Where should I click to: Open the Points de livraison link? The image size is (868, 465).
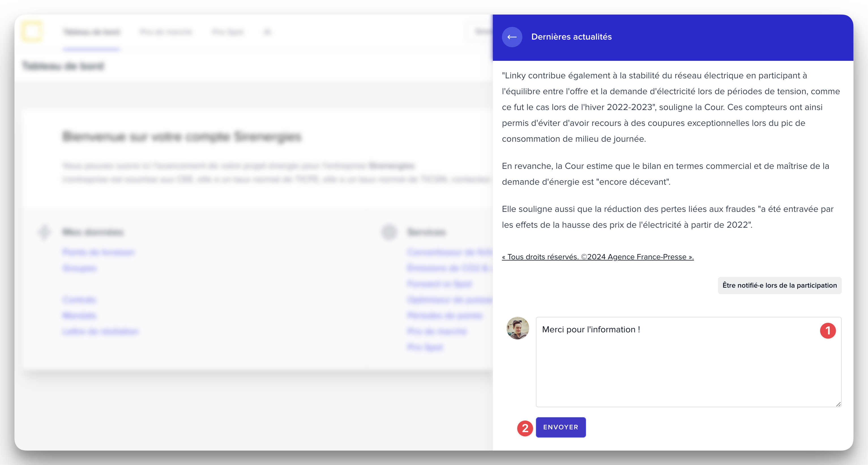coord(99,252)
